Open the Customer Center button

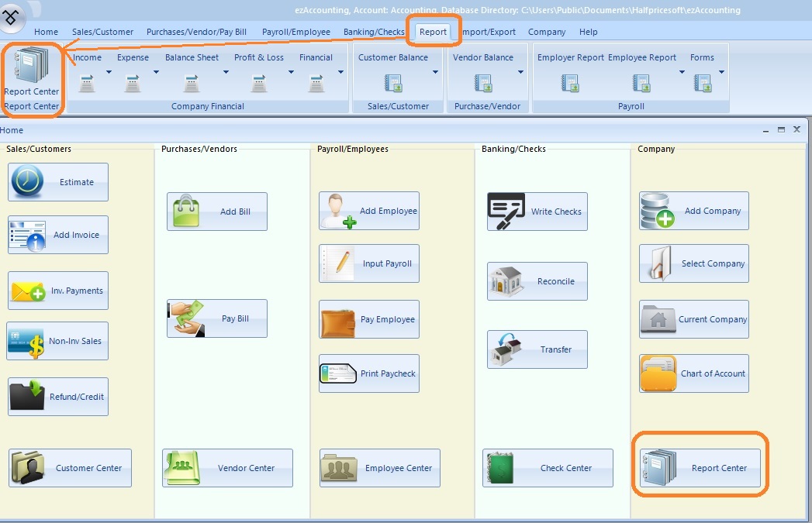click(71, 468)
